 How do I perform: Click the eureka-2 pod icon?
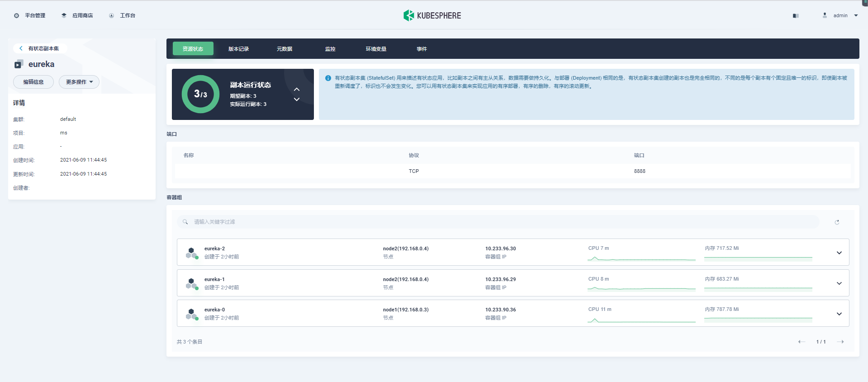coord(192,253)
